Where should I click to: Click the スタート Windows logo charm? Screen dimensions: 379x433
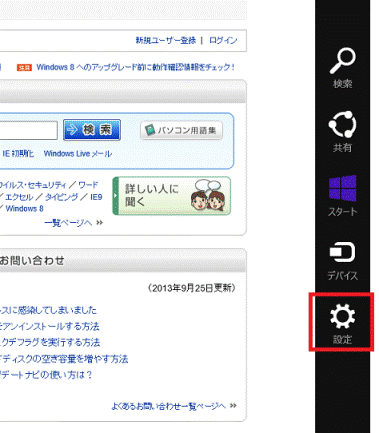(x=342, y=196)
